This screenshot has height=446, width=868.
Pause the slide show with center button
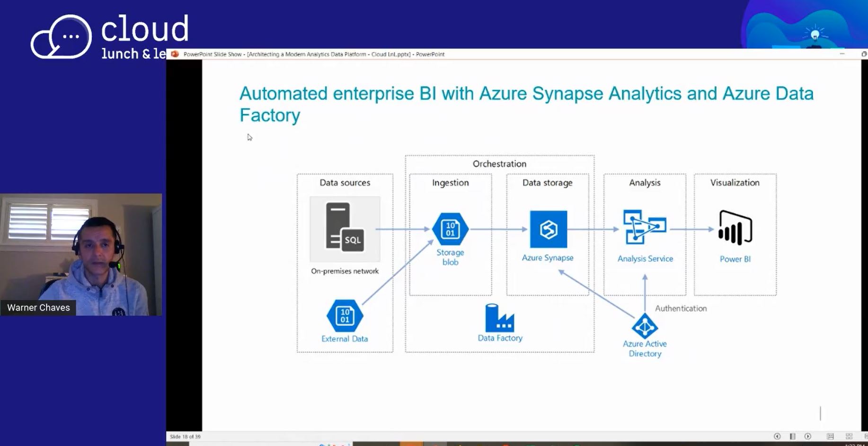point(792,436)
